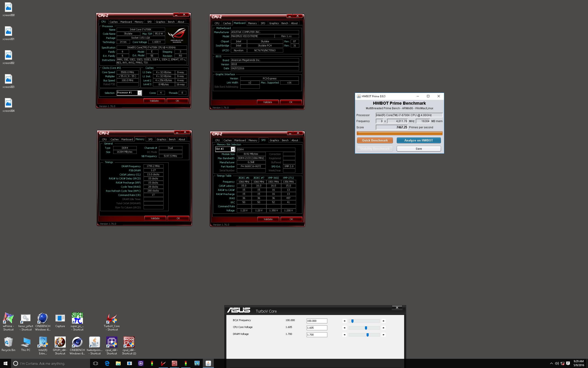Select the screen002 desktop file

click(8, 57)
